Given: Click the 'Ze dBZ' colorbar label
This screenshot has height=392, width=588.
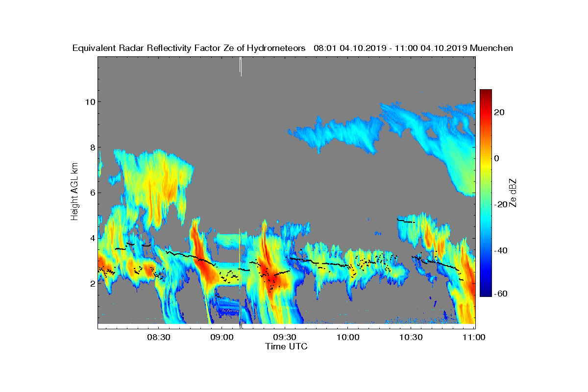Looking at the screenshot, I should click(513, 193).
